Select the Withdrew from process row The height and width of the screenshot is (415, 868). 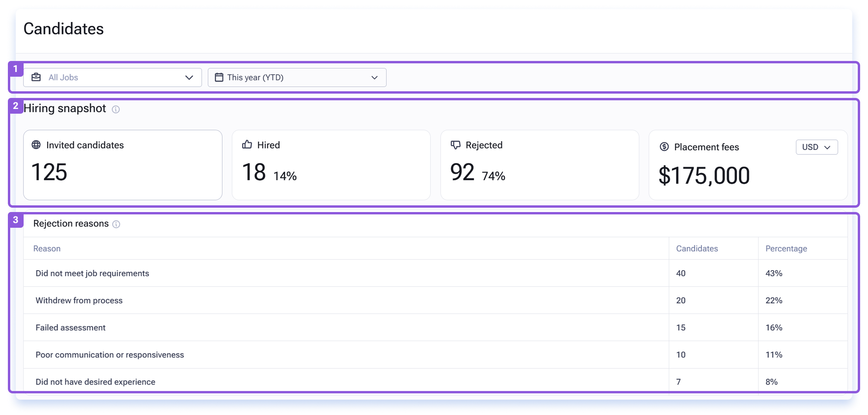coord(435,301)
